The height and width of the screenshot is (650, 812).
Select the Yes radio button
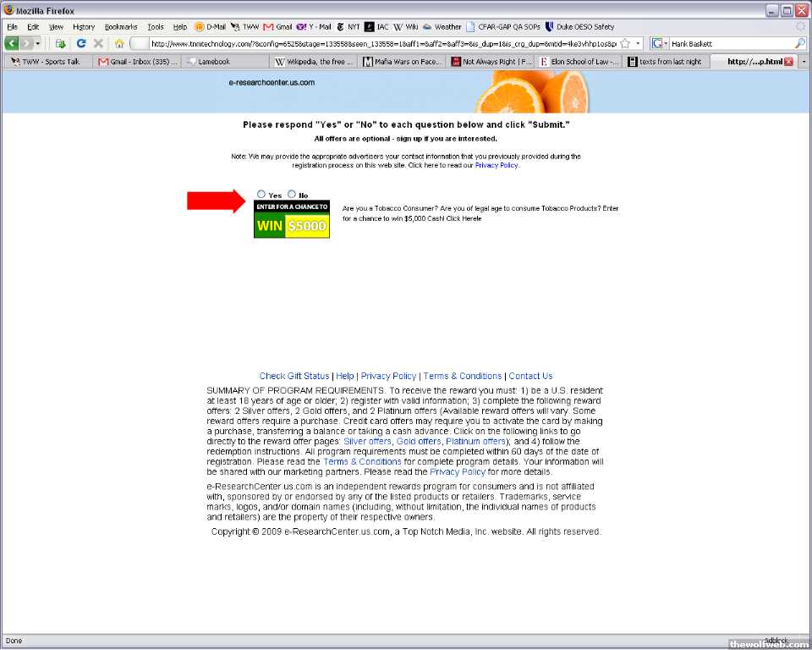[x=261, y=195]
